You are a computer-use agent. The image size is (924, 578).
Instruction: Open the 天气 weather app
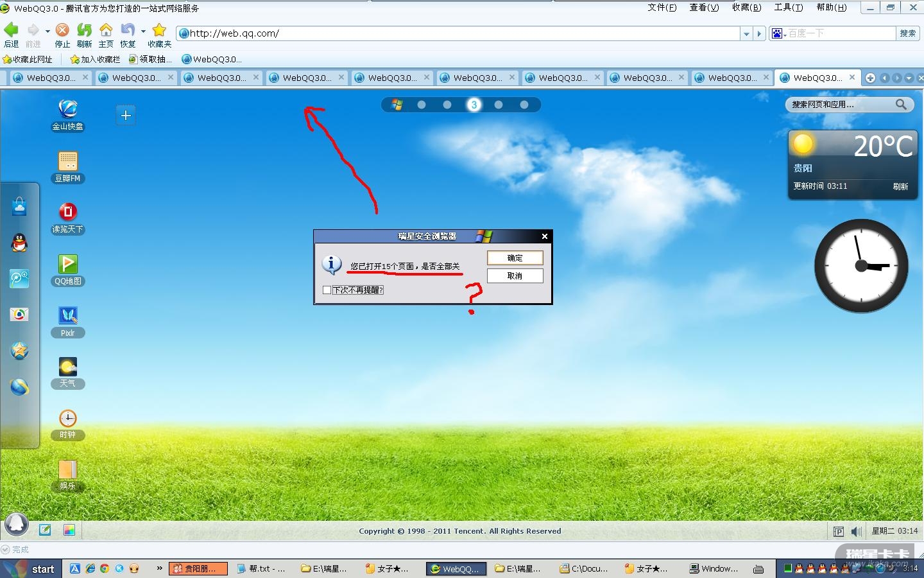coord(67,372)
